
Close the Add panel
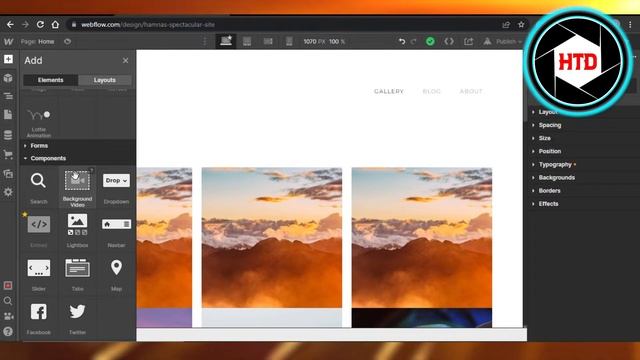point(125,60)
